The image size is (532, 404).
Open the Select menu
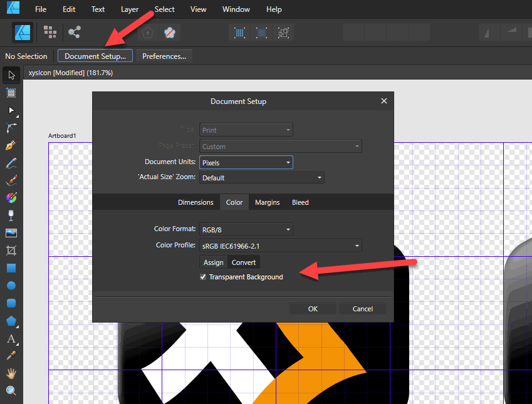tap(165, 9)
